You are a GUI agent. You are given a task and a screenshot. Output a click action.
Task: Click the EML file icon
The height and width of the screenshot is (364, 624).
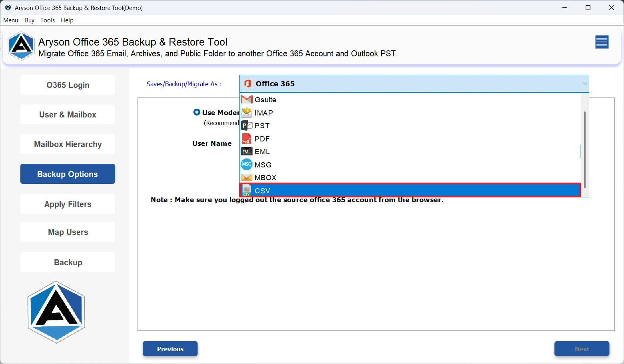[x=247, y=151]
